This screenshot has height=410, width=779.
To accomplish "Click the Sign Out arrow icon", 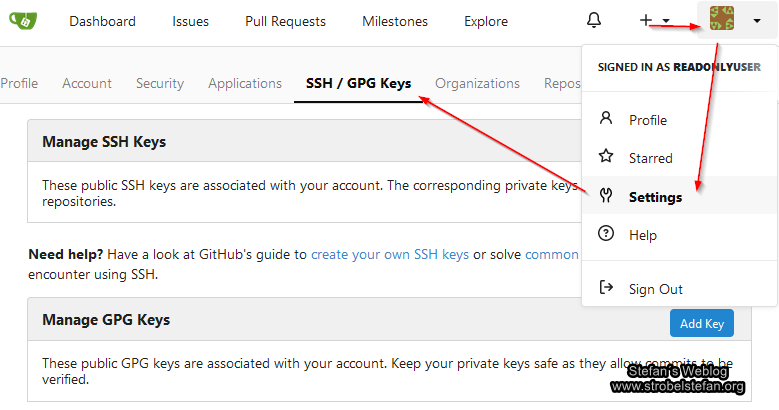I will click(x=606, y=288).
